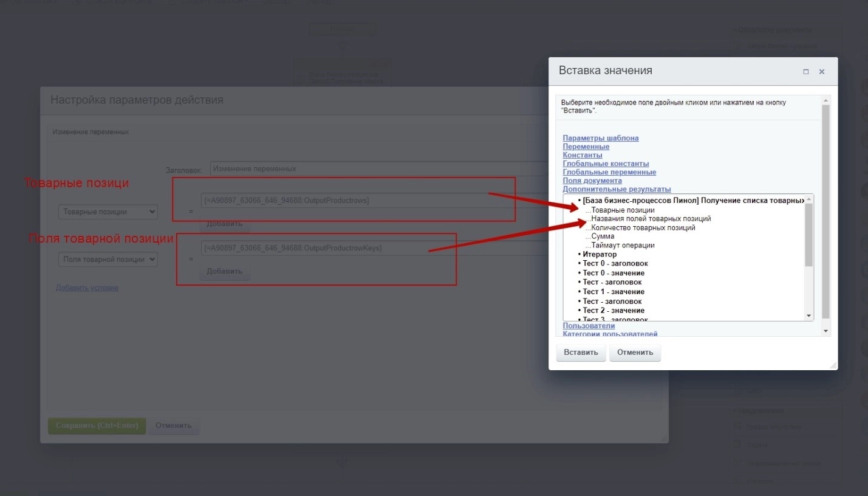The image size is (868, 496).
Task: Click the inner list scroll-down arrow
Action: pos(808,316)
